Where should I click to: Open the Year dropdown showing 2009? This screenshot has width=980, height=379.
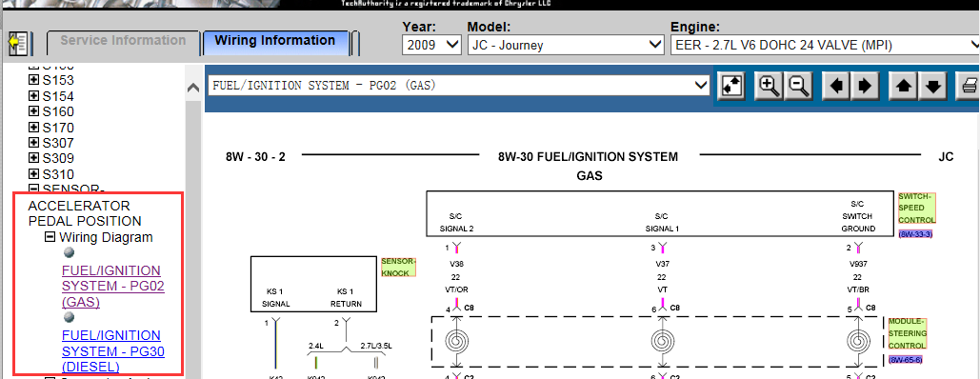[x=431, y=45]
